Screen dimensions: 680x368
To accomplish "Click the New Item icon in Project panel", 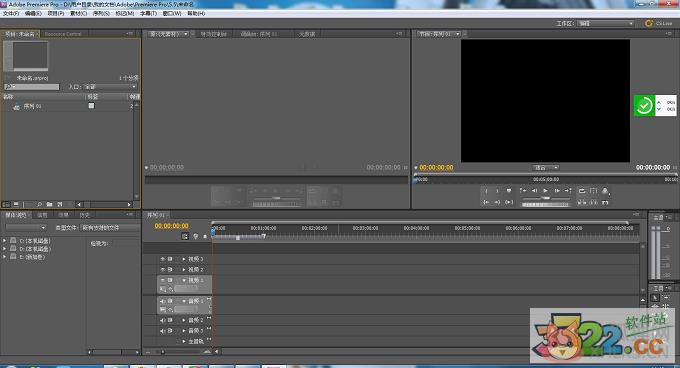I will [60, 204].
